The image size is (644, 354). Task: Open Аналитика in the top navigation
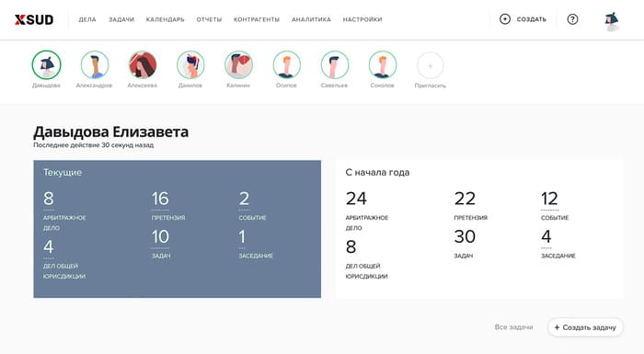[311, 19]
